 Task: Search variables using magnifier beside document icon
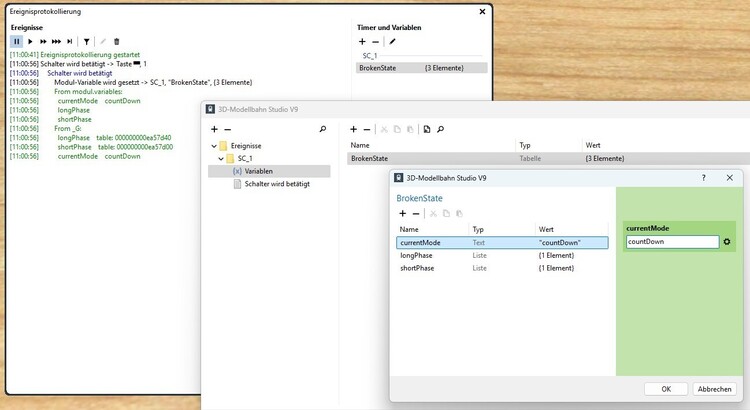click(441, 129)
